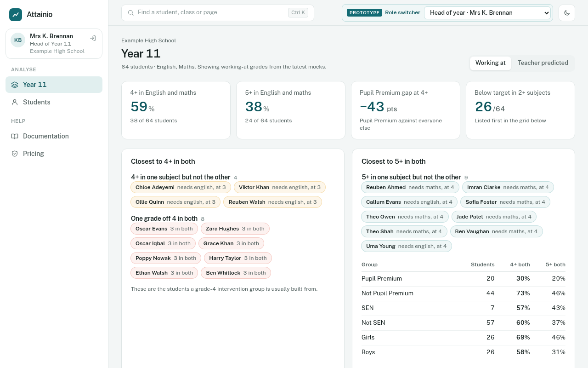The image size is (588, 368).
Task: Switch to Teacher predicted grades
Action: [x=543, y=63]
